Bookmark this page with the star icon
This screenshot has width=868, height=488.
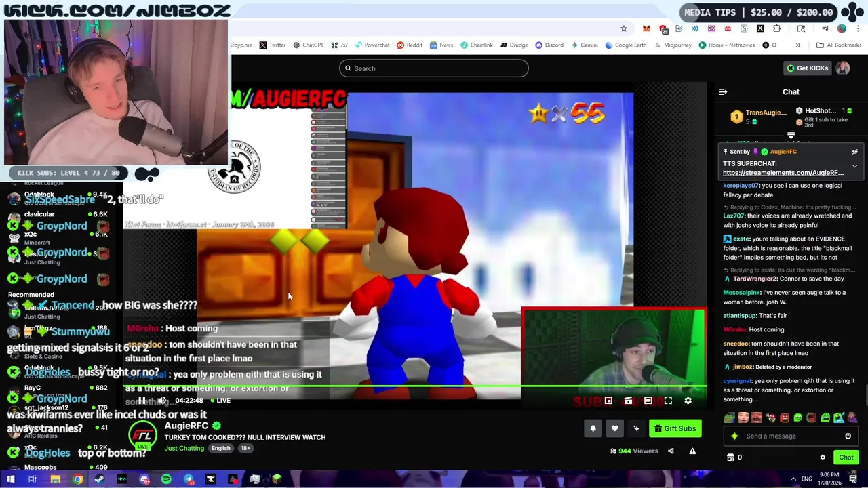tap(624, 28)
